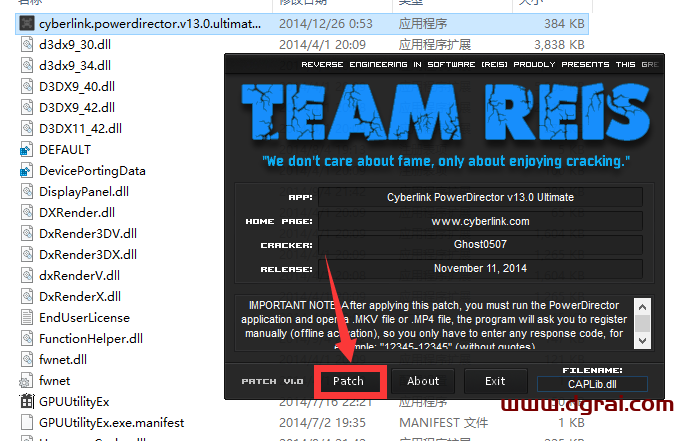Click the important note scrollbar thumb
Image resolution: width=700 pixels, height=441 pixels.
point(642,324)
